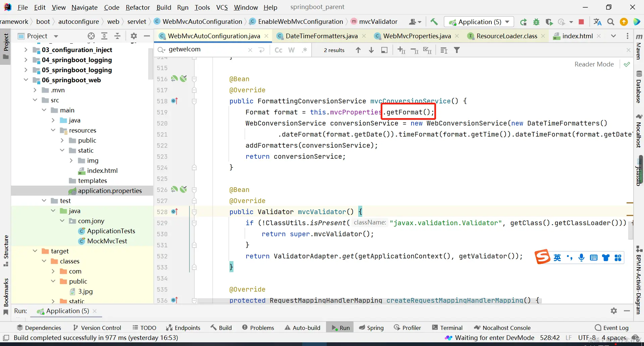
Task: Click WebMvcAutoConfiguration breadcrumb
Action: coord(202,21)
